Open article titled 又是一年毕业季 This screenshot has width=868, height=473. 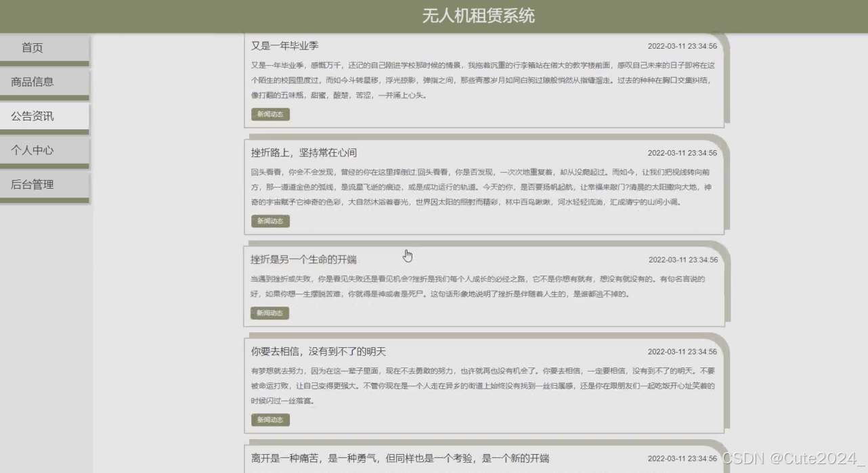coord(285,46)
